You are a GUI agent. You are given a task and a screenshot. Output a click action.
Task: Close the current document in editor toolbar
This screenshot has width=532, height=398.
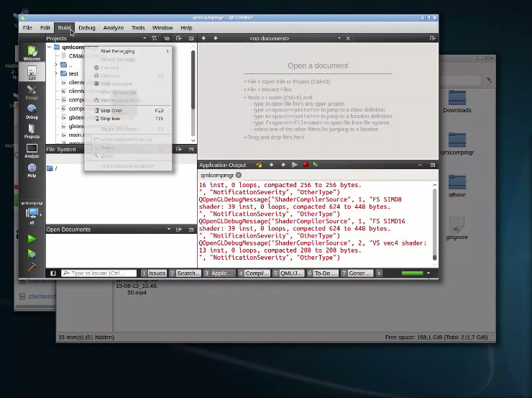point(348,38)
